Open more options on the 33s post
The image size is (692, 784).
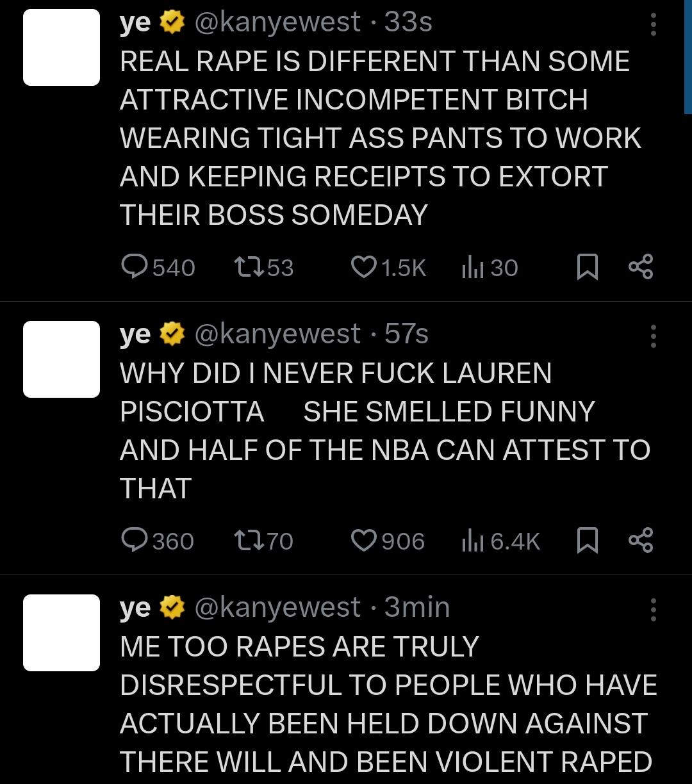point(653,24)
